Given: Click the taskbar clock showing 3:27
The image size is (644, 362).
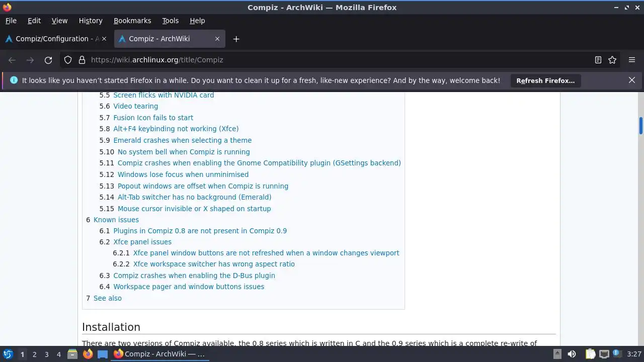Looking at the screenshot, I should point(634,354).
